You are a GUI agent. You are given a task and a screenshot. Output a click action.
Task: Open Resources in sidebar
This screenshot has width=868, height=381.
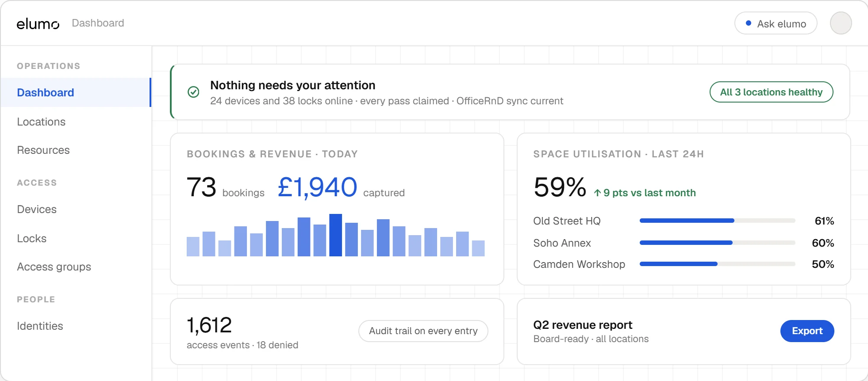[43, 150]
